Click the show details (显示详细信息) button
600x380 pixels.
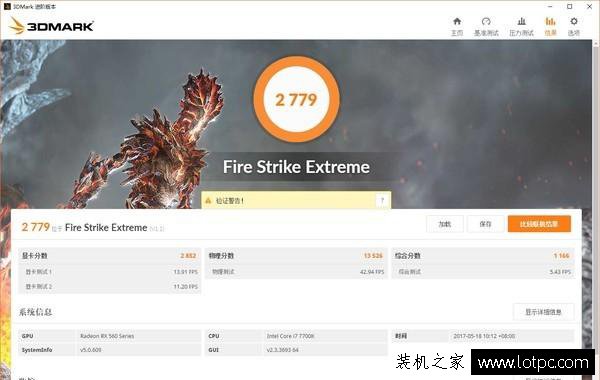click(x=543, y=312)
